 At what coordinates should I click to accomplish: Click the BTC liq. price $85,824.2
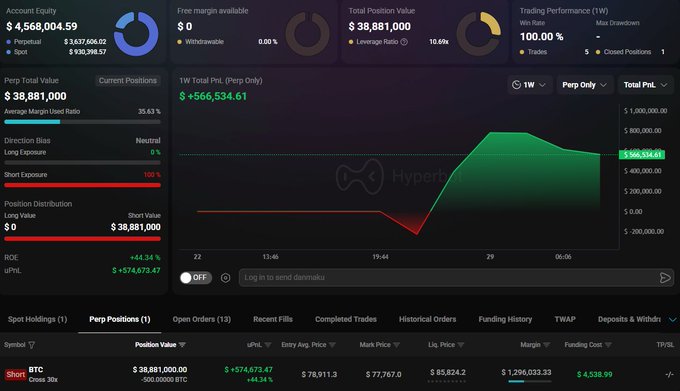[x=448, y=372]
